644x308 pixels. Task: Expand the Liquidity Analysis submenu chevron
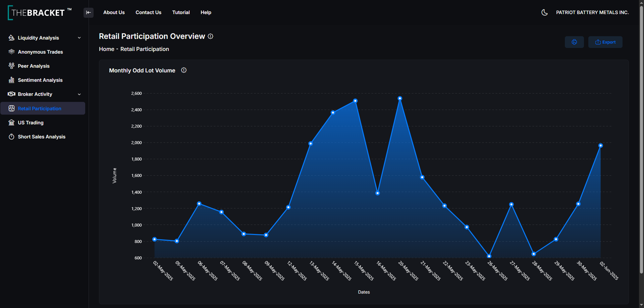tap(79, 38)
